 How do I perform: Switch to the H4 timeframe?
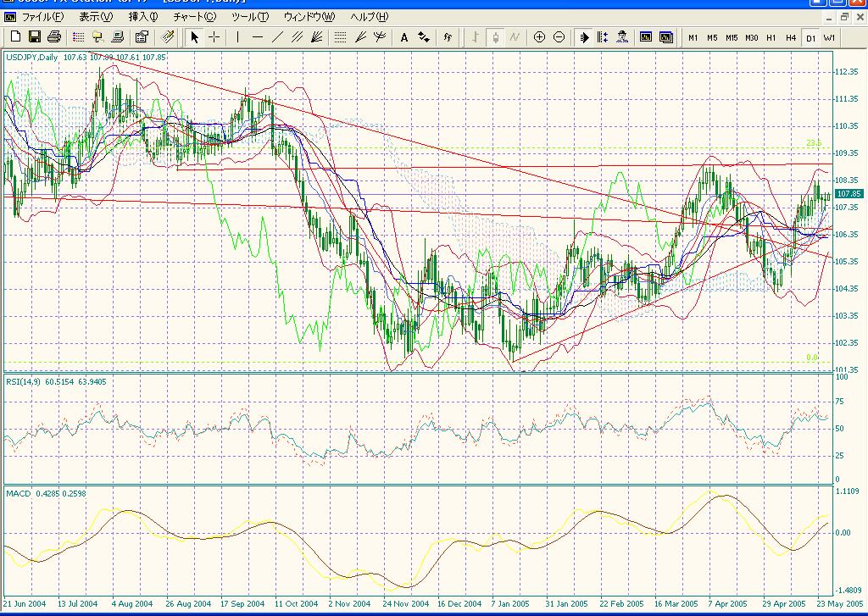point(790,37)
